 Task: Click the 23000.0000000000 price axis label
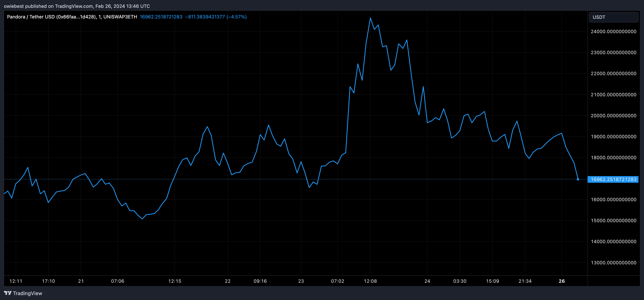pyautogui.click(x=613, y=53)
